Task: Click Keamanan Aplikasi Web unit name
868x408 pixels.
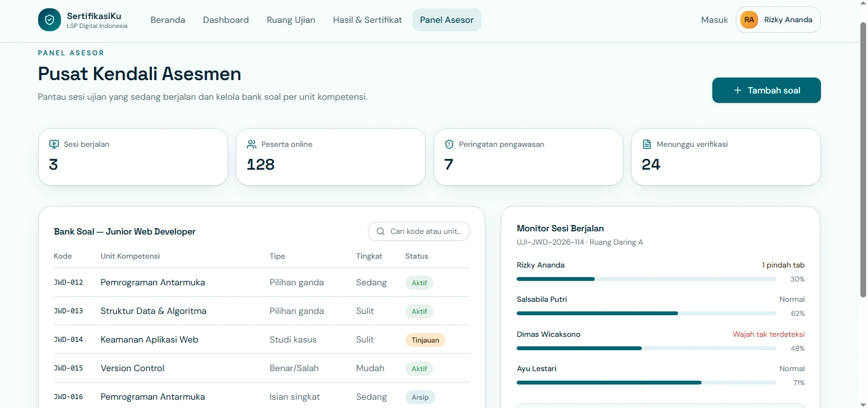Action: click(x=149, y=339)
